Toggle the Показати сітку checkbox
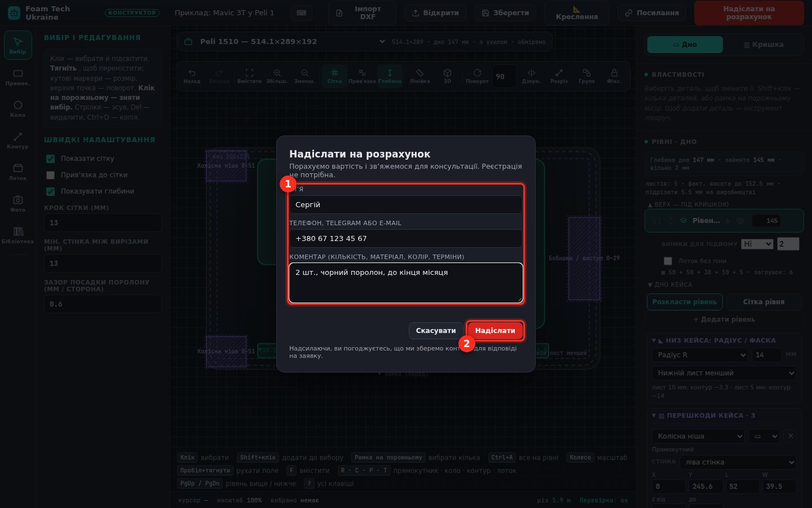This screenshot has width=812, height=508. point(50,159)
